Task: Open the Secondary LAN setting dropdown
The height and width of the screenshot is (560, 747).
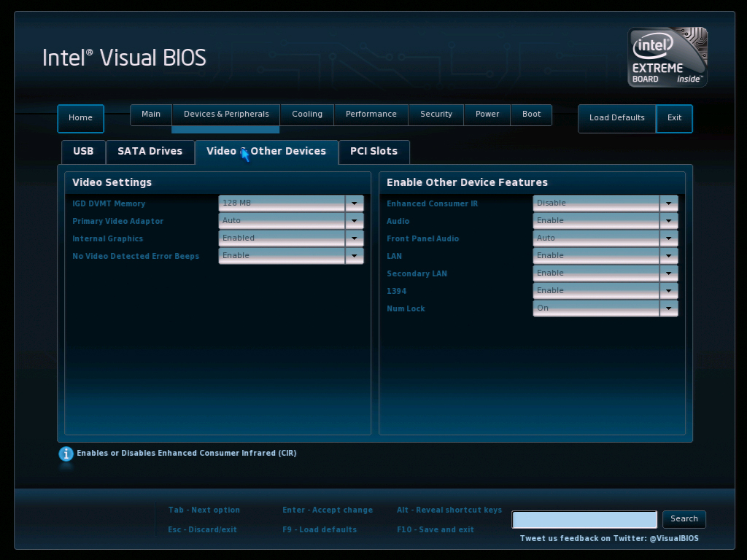Action: pos(668,273)
